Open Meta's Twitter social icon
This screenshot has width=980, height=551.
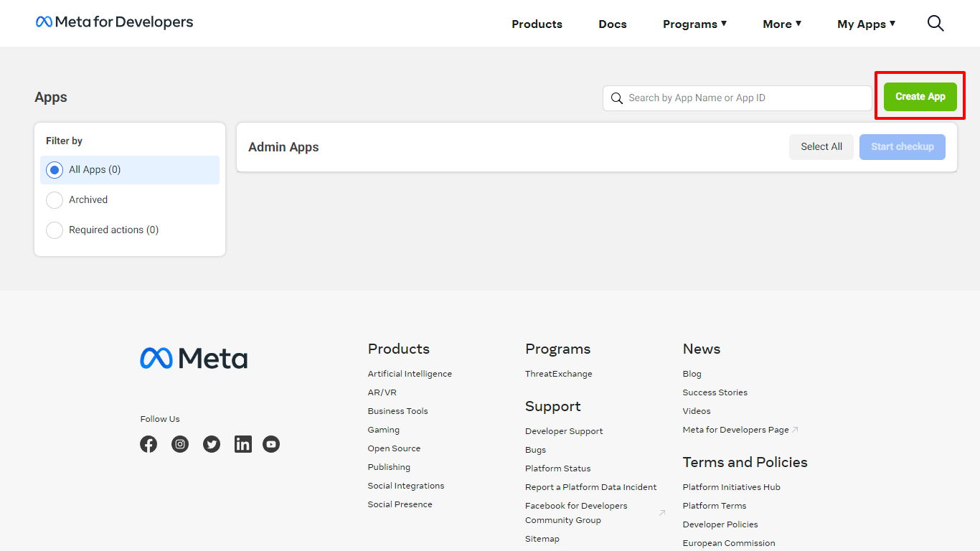click(x=212, y=444)
